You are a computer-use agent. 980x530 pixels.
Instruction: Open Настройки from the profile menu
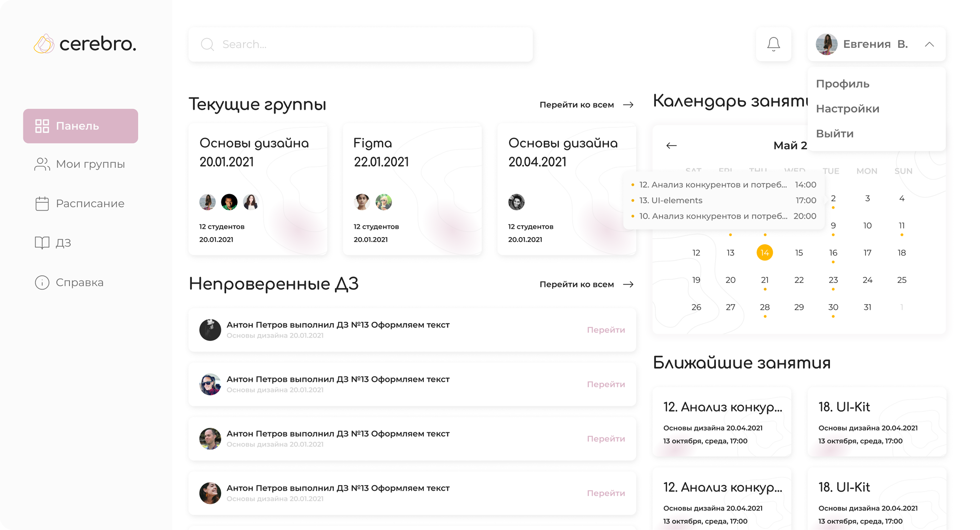coord(847,108)
